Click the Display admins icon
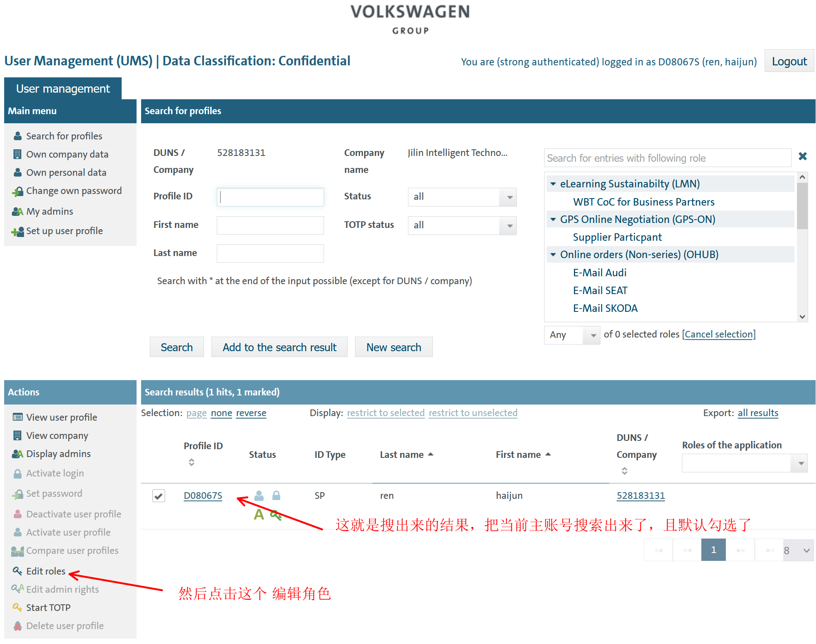This screenshot has width=816, height=644. [17, 454]
